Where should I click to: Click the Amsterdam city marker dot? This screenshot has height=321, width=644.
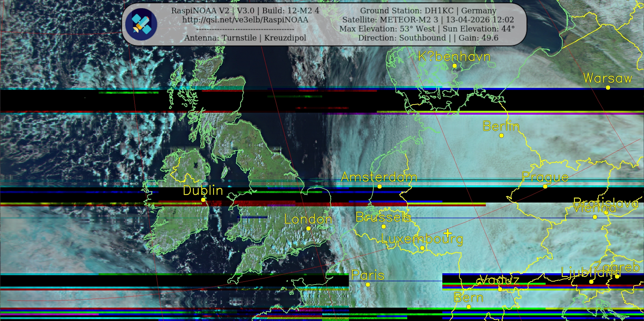click(379, 186)
